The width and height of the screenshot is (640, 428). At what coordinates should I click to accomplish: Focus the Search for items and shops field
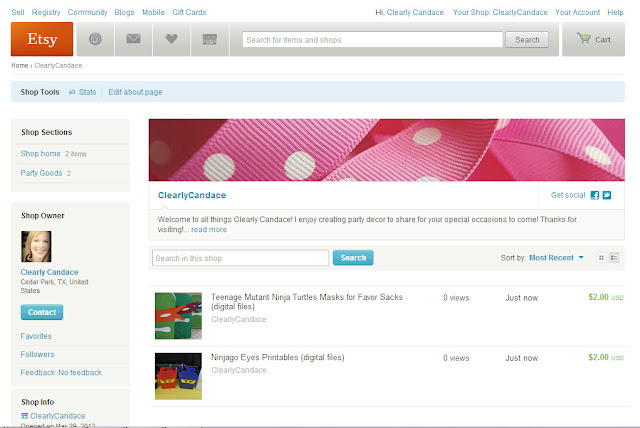pos(373,40)
